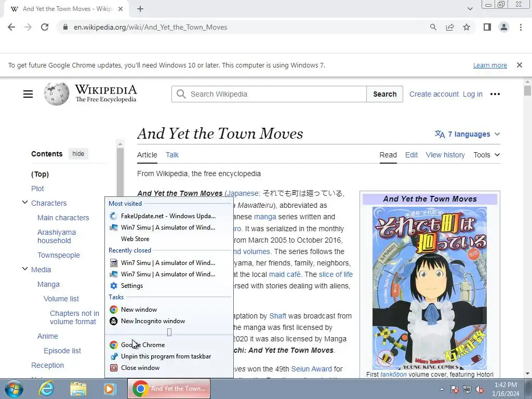This screenshot has height=399, width=532.
Task: Click the zoom magnifier icon in address bar
Action: point(433,27)
